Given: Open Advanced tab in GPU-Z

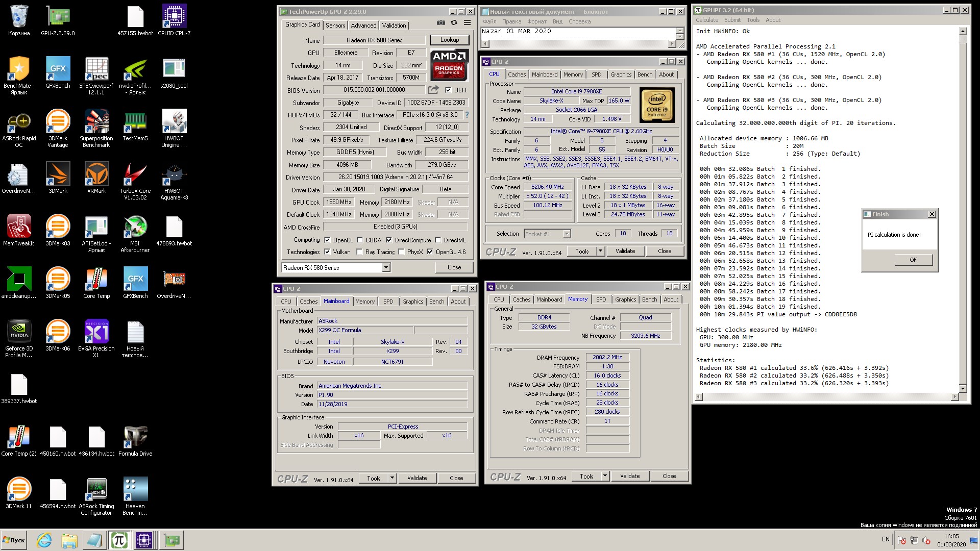Looking at the screenshot, I should (363, 25).
